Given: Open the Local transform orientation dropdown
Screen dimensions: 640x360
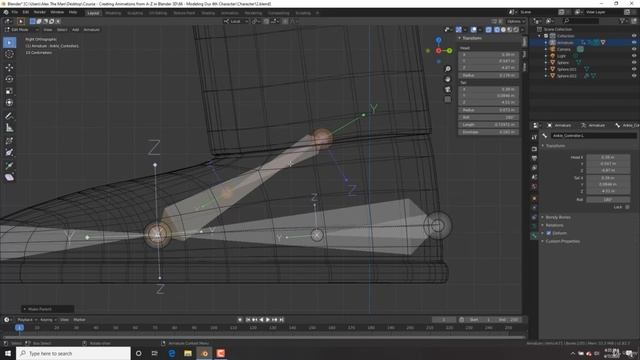Looking at the screenshot, I should pyautogui.click(x=236, y=21).
